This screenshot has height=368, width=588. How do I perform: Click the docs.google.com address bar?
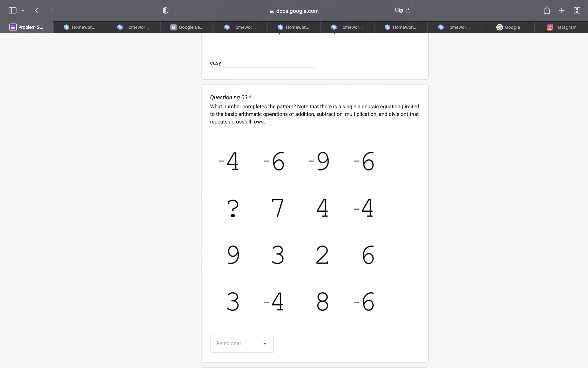(x=294, y=11)
